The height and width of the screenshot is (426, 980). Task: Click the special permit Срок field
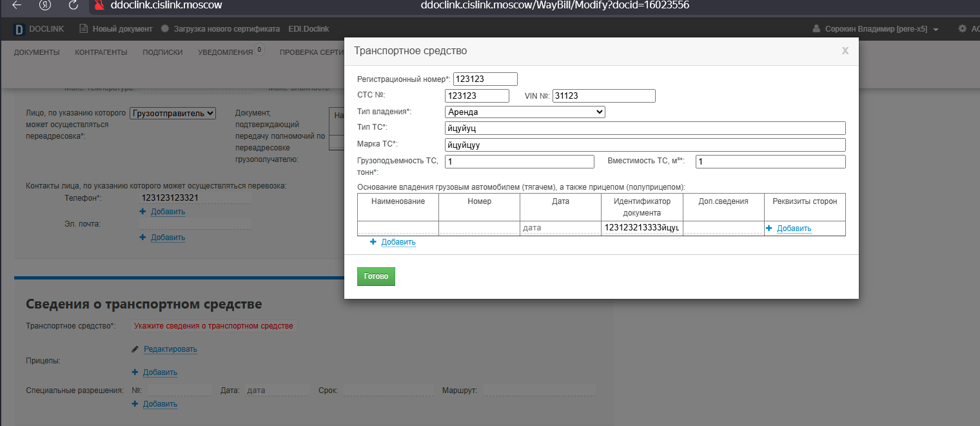pos(389,391)
